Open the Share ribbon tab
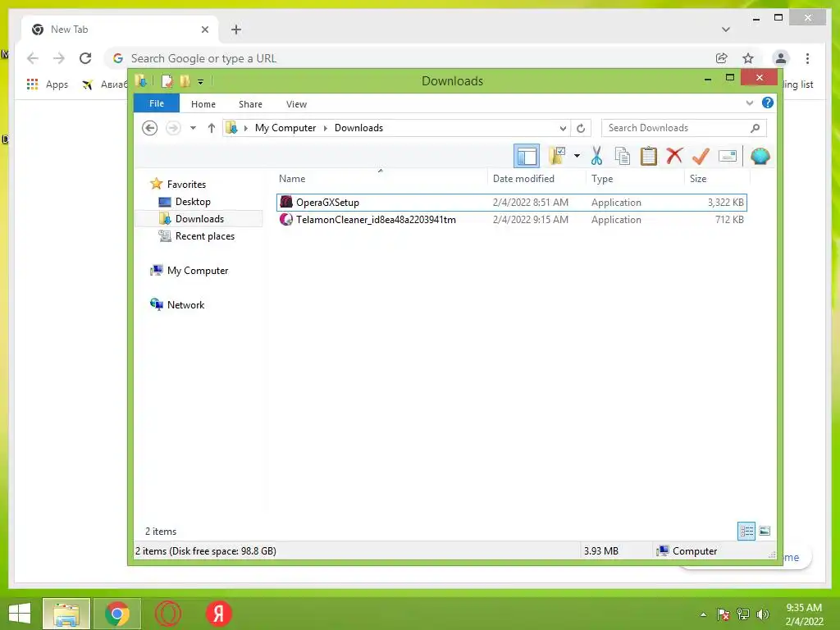 pyautogui.click(x=250, y=104)
